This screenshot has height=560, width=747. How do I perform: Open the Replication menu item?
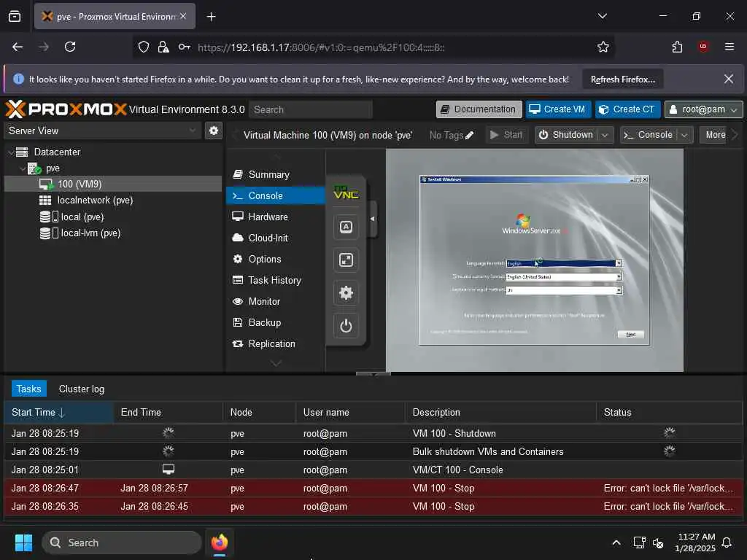[276, 344]
